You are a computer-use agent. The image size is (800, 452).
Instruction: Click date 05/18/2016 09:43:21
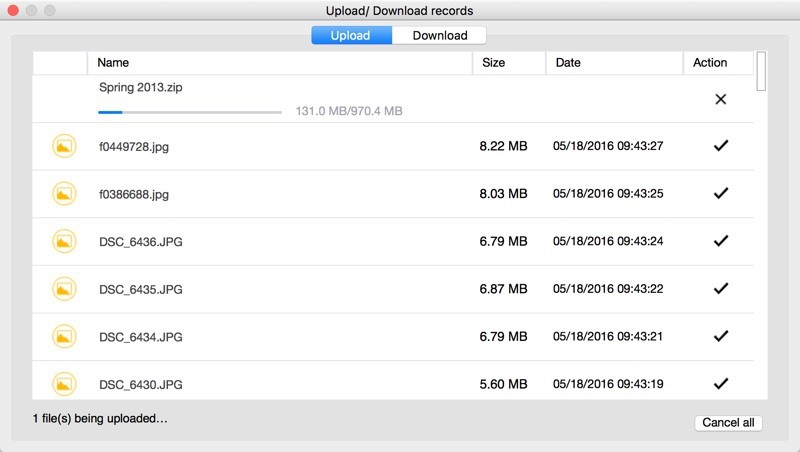[x=608, y=336]
